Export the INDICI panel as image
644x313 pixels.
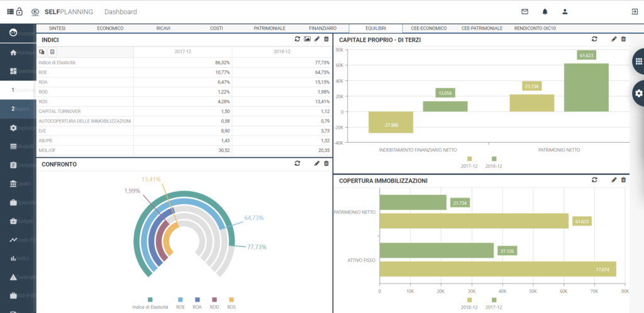[307, 40]
